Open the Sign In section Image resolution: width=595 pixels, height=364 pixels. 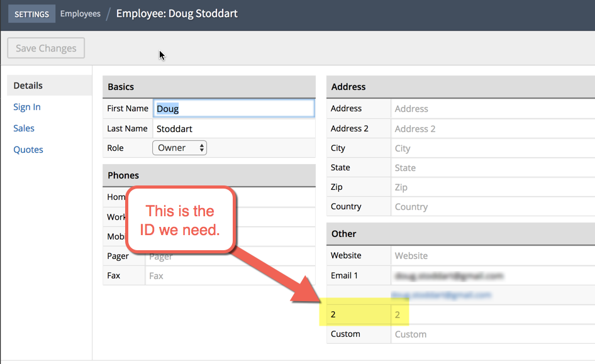(x=26, y=106)
